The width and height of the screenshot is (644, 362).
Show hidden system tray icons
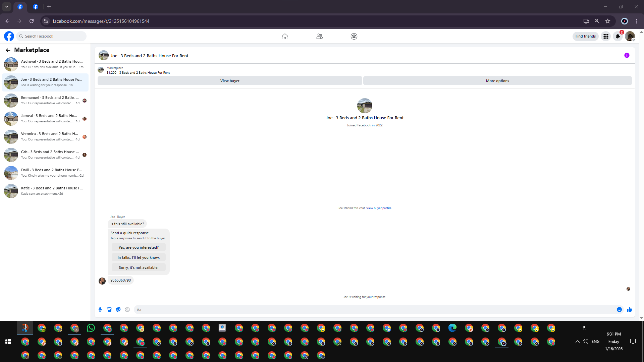(577, 342)
